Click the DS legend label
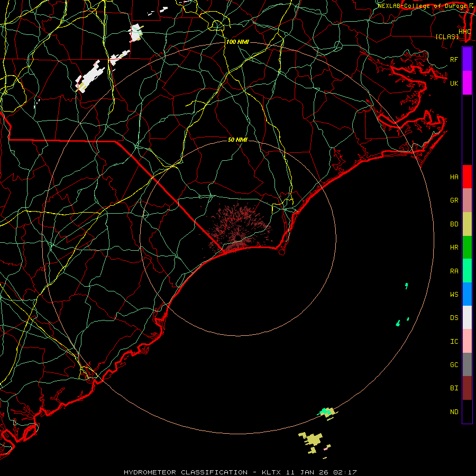Screen dimensions: 476x476 pos(454,318)
